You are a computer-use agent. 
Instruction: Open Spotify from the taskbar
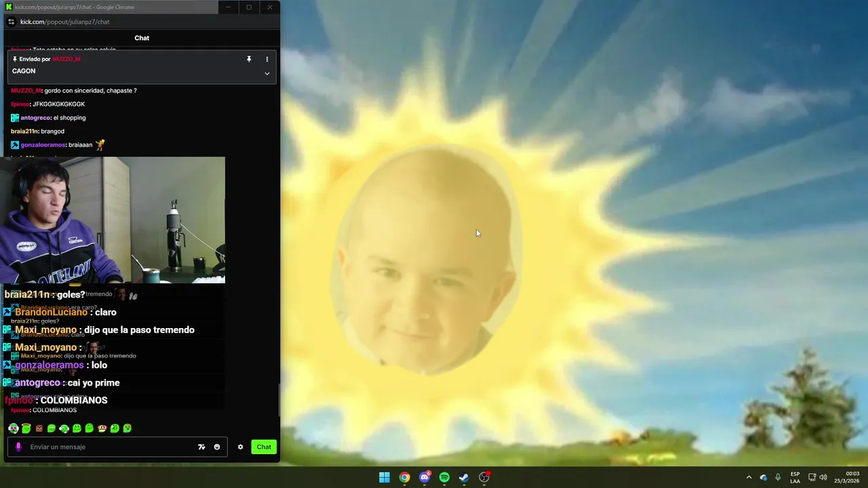(x=444, y=477)
